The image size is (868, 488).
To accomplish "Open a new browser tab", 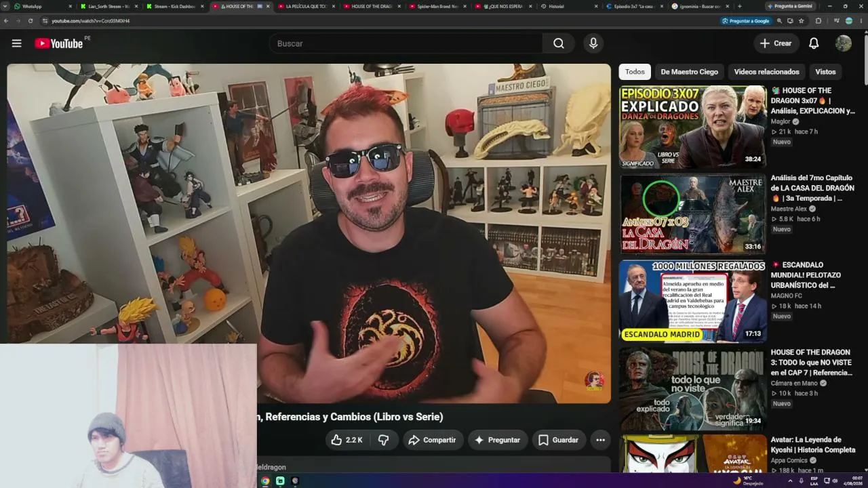I will (x=739, y=6).
